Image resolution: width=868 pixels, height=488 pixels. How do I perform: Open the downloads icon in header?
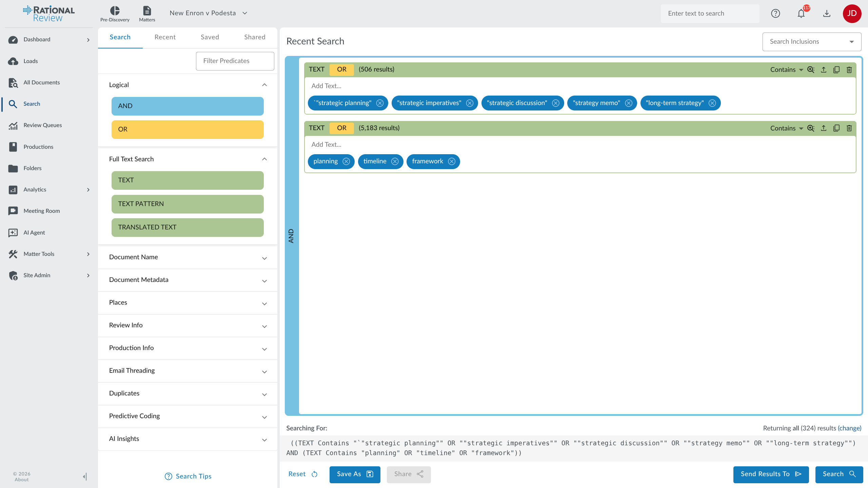coord(827,14)
